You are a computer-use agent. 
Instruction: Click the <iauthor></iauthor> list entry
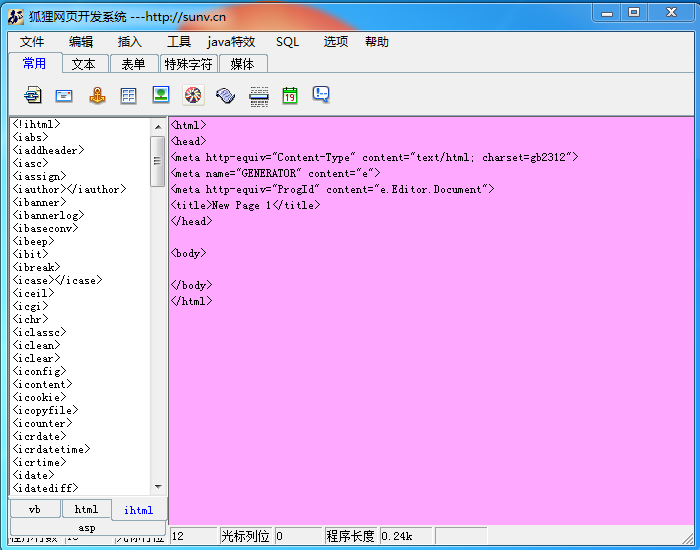[70, 189]
